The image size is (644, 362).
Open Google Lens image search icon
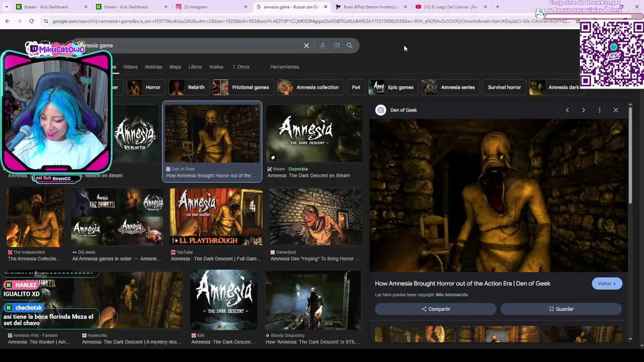tap(336, 45)
